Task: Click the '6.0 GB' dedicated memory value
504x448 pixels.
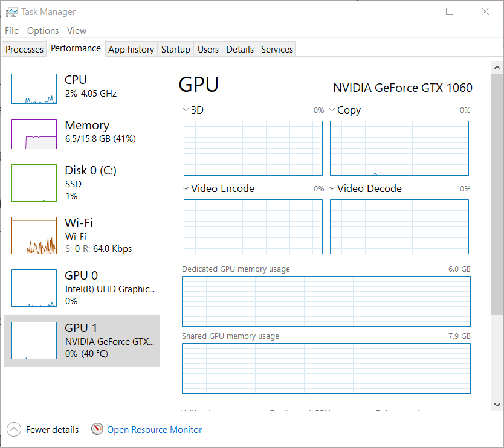Action: 459,269
